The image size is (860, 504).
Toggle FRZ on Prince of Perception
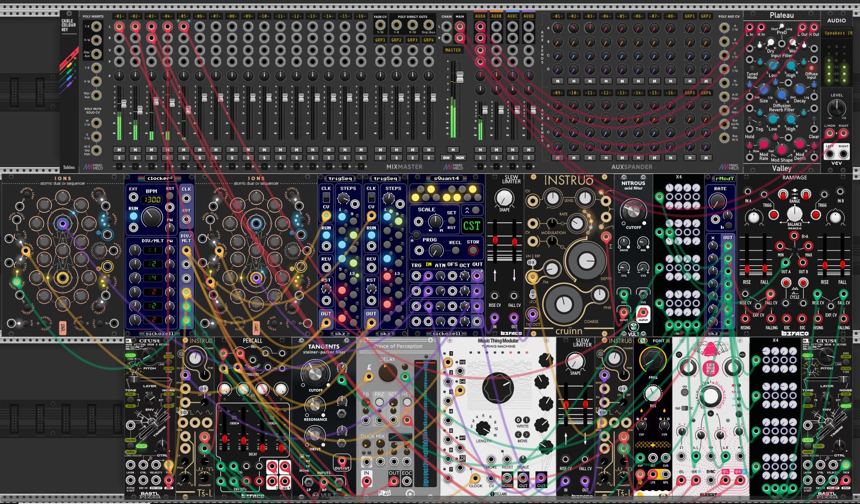coord(379,403)
